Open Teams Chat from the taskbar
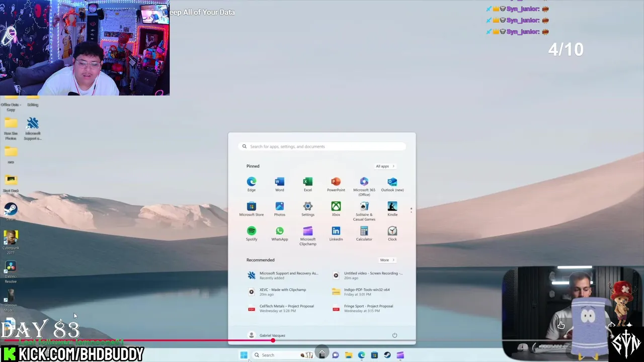The width and height of the screenshot is (644, 362). (336, 355)
